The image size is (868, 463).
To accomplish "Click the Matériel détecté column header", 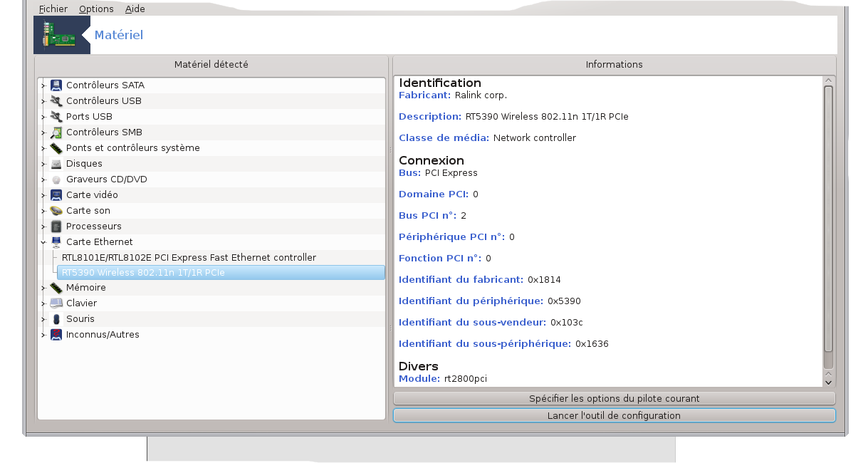I will [211, 65].
